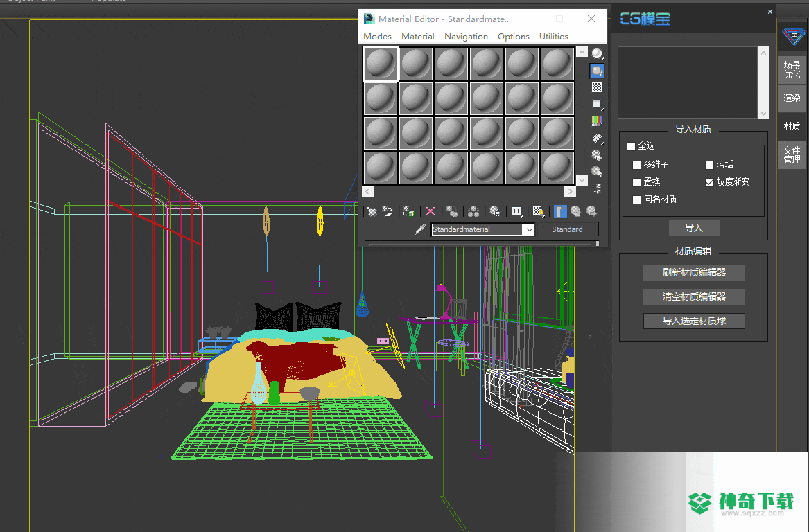This screenshot has height=532, width=809.
Task: Enable the 置换 checkbox
Action: [636, 182]
